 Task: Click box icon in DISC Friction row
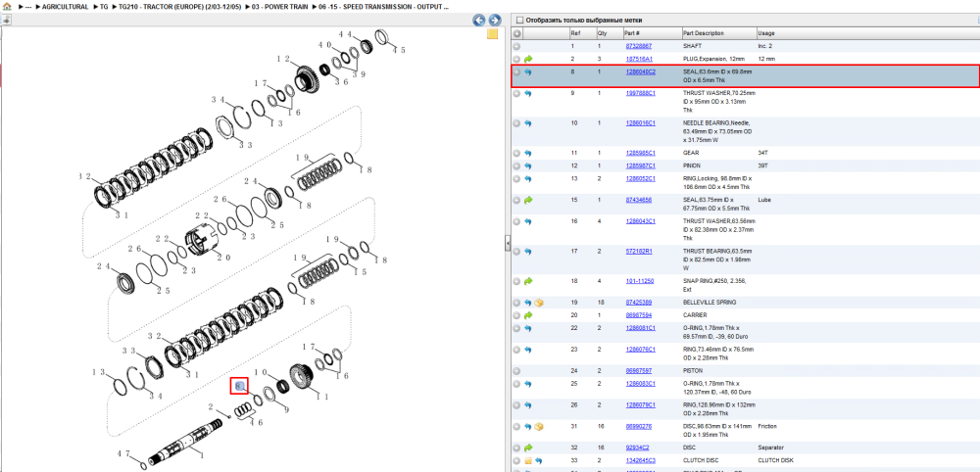tap(539, 427)
